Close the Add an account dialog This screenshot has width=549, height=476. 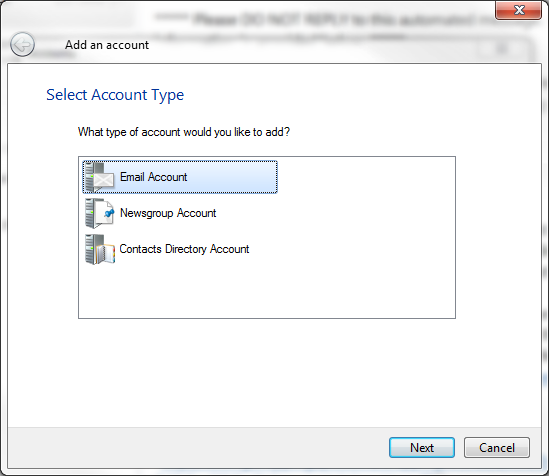518,10
